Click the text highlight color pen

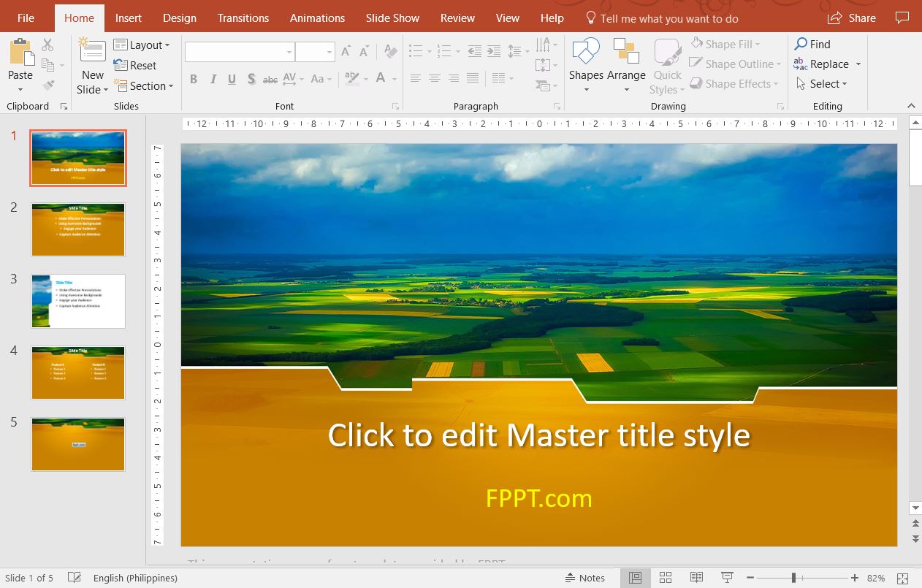[x=351, y=78]
